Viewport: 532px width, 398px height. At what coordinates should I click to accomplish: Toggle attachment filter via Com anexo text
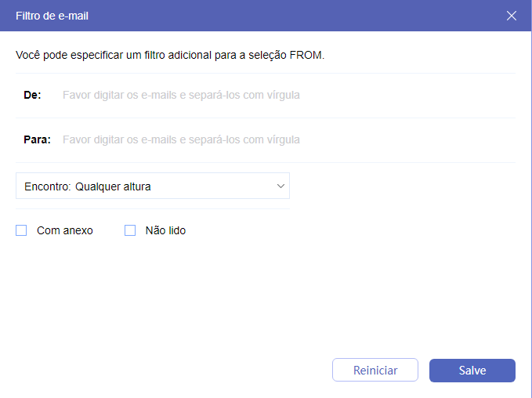tap(65, 230)
